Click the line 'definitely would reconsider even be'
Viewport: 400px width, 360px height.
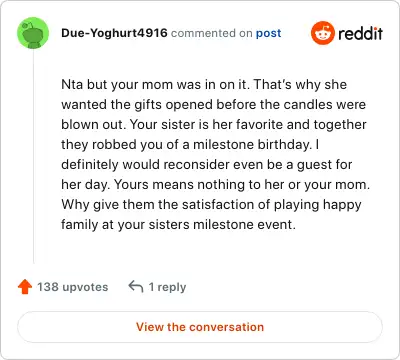coord(207,164)
